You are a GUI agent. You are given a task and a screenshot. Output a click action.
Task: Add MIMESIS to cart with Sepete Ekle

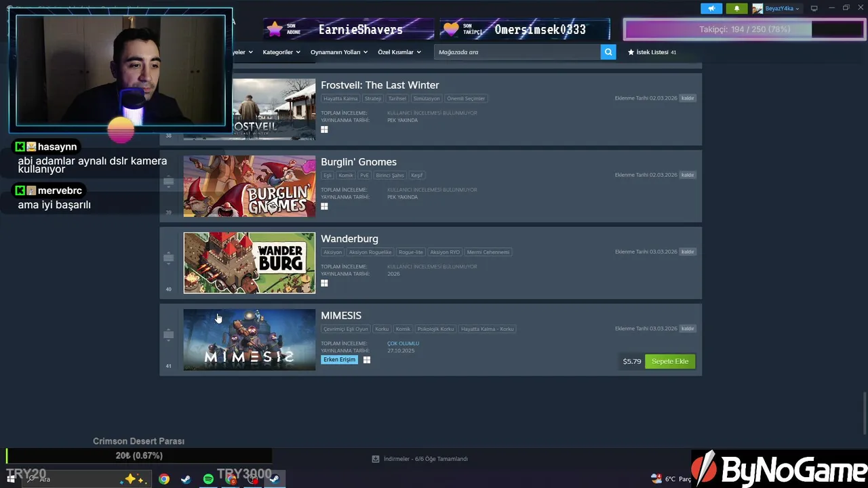pos(670,361)
